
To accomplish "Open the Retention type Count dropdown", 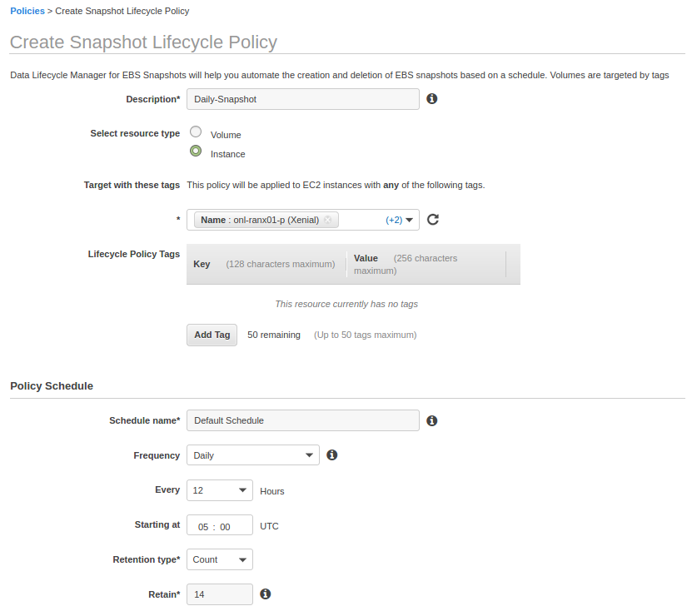I will coord(220,559).
